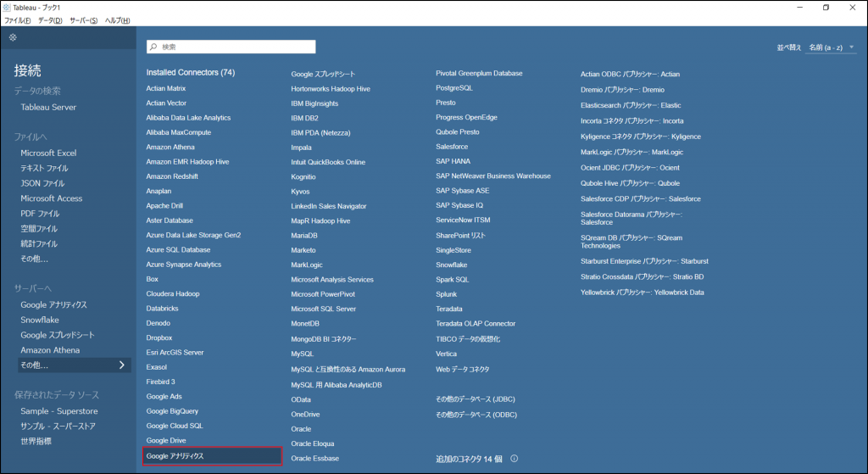Image resolution: width=868 pixels, height=474 pixels.
Task: Choose Google BigQuery connector
Action: (x=172, y=411)
